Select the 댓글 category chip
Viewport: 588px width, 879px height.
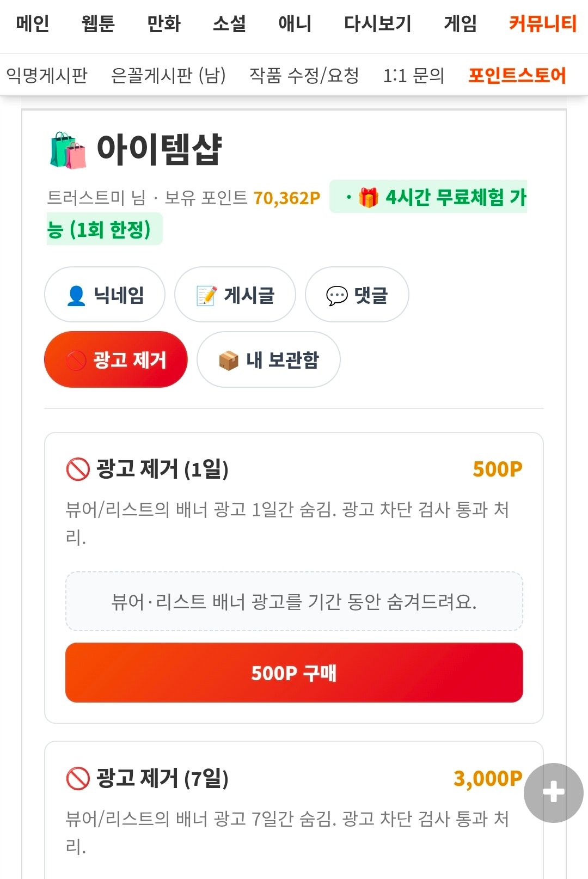click(x=357, y=295)
